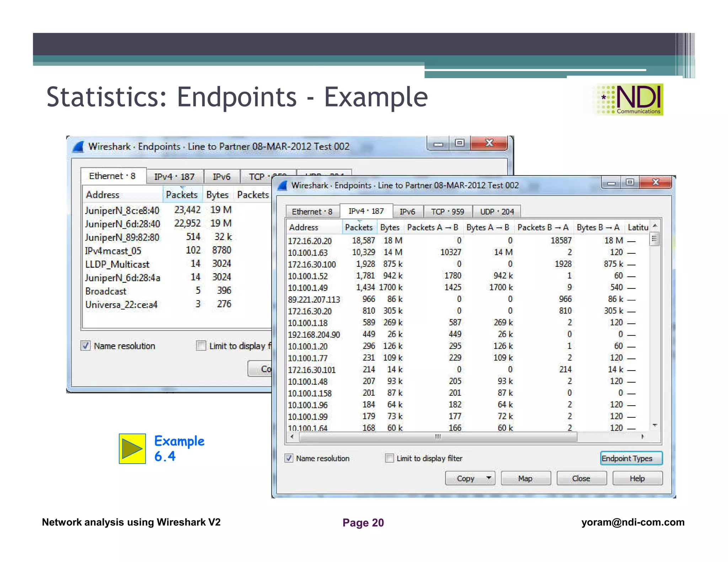Viewport: 728px width, 562px height.
Task: Select the IPv4mcast_05 row
Action: coord(177,250)
